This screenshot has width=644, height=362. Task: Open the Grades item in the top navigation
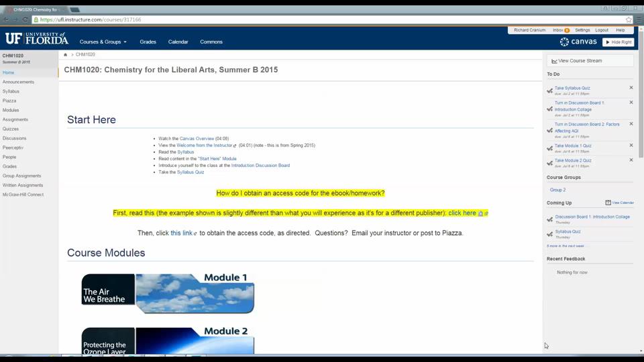coord(148,42)
